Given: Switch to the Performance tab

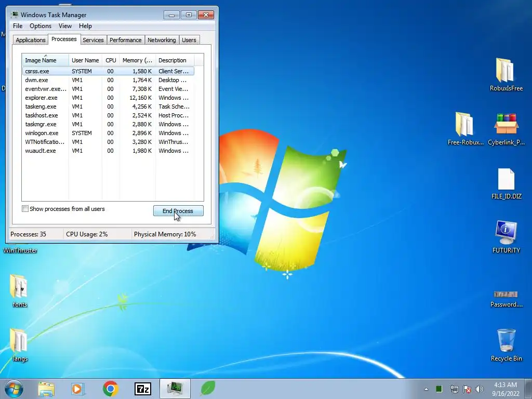Looking at the screenshot, I should [x=125, y=40].
